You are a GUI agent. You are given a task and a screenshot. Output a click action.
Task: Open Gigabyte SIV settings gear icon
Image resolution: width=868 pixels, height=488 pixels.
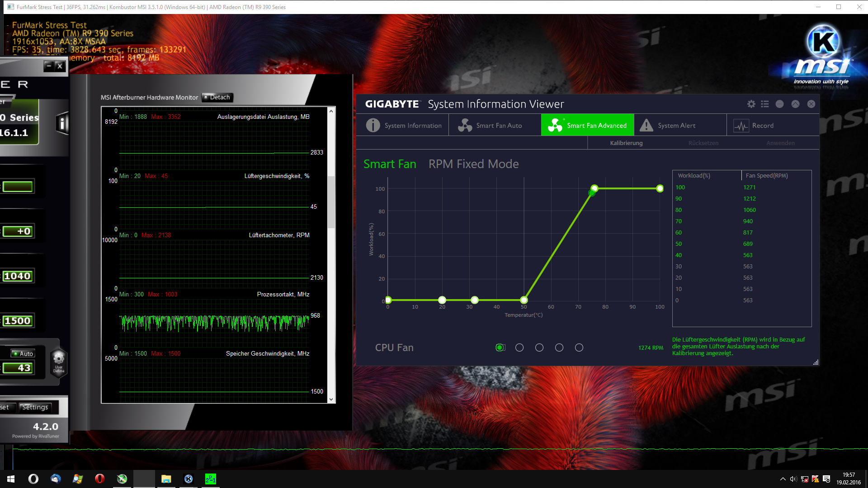coord(751,104)
